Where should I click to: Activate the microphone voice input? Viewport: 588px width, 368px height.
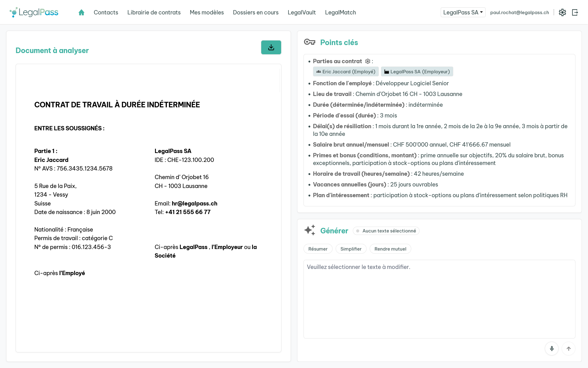[x=552, y=349]
